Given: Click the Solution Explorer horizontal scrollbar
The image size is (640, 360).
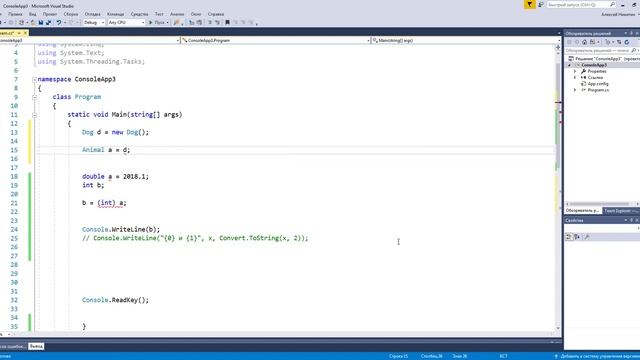Looking at the screenshot, I should 599,204.
